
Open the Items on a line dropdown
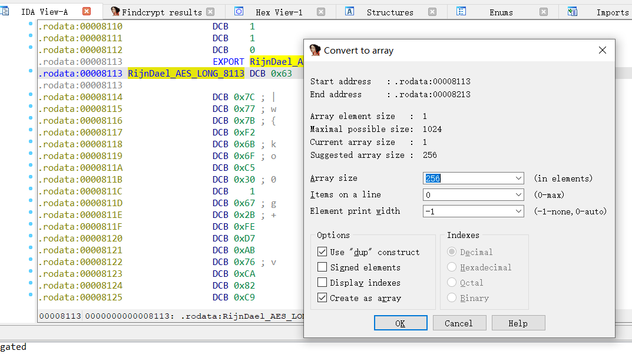(x=518, y=195)
